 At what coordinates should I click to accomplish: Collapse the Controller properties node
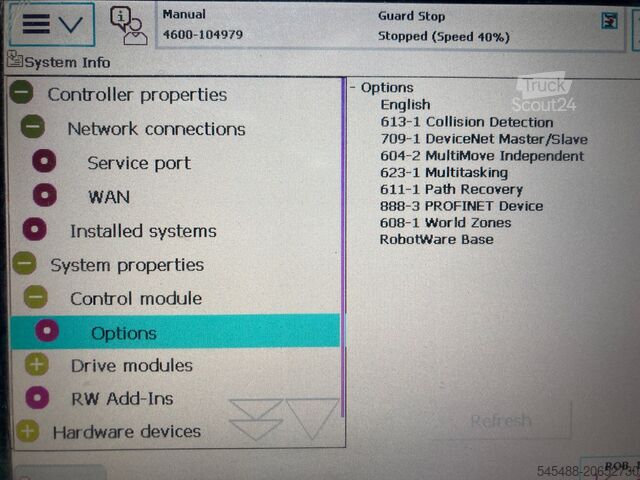22,92
